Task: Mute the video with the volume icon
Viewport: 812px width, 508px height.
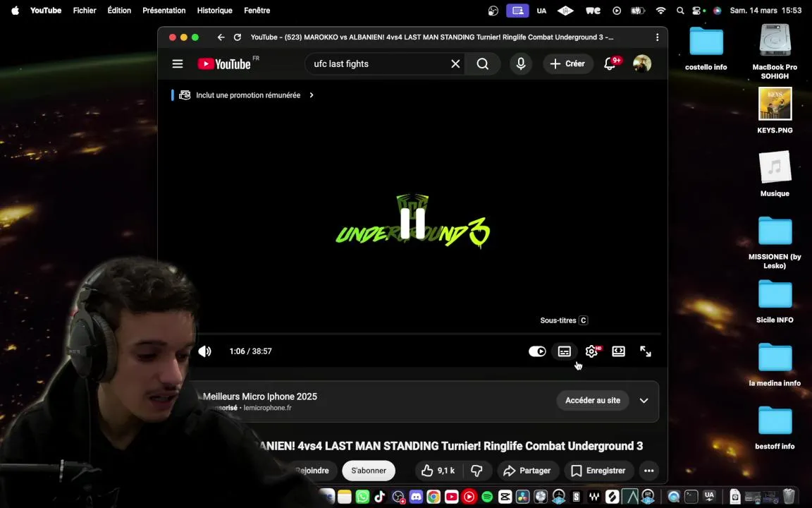Action: click(205, 351)
